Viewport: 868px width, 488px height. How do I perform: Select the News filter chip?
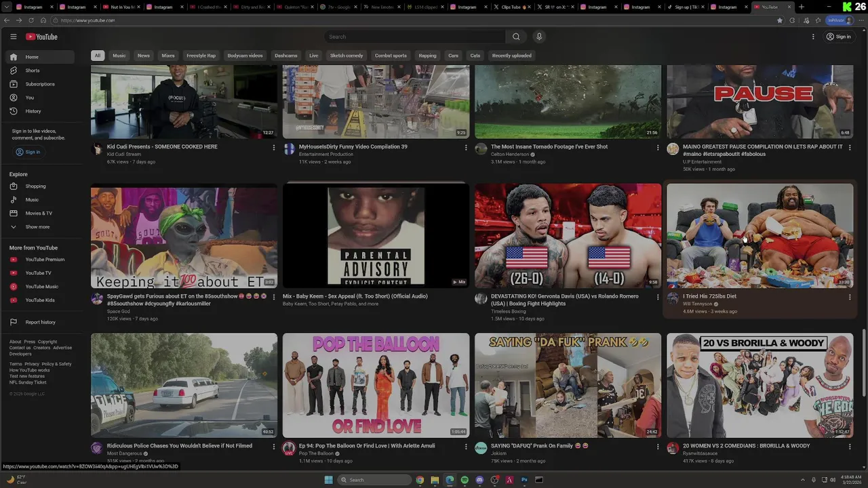tap(144, 56)
